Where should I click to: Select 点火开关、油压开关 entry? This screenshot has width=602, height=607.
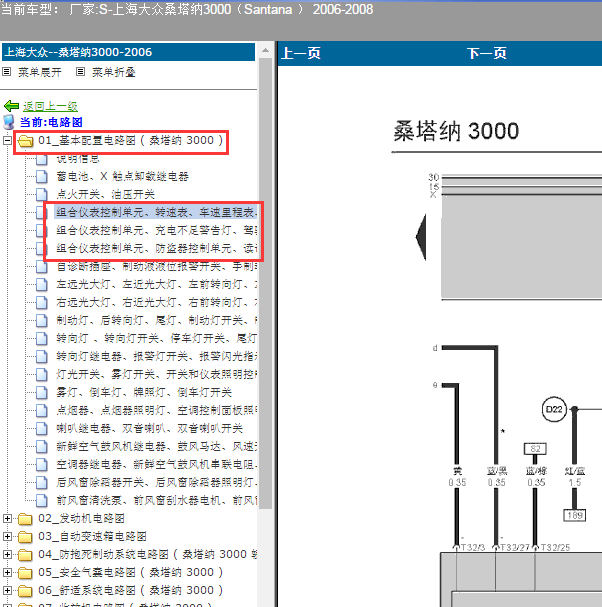pos(105,194)
